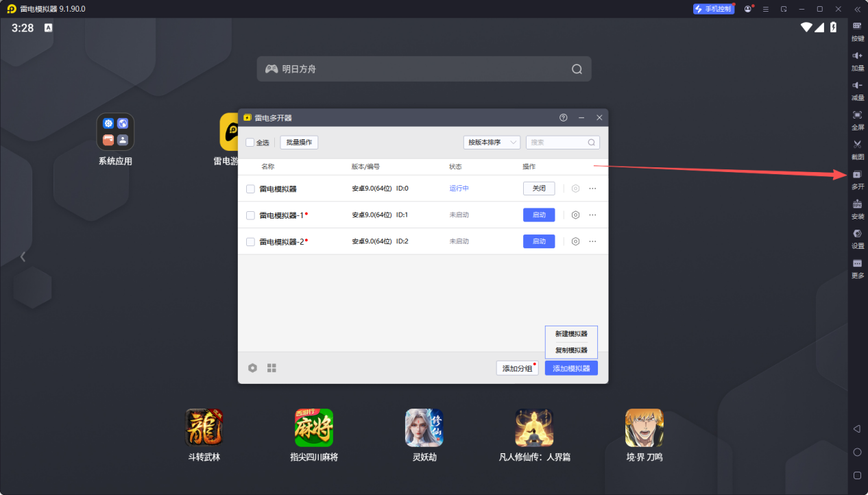Check the box for 雷电模拟器-1 row

pyautogui.click(x=250, y=215)
